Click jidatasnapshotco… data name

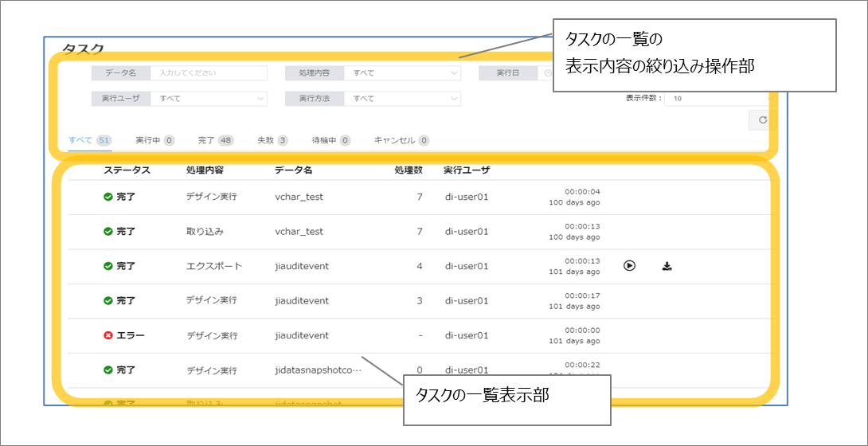pyautogui.click(x=318, y=370)
